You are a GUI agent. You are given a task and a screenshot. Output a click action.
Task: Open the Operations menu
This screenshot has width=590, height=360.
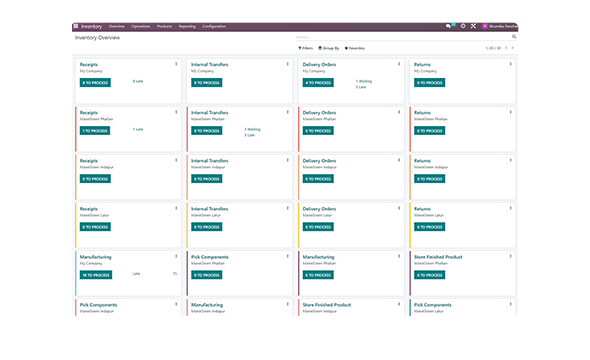click(140, 26)
